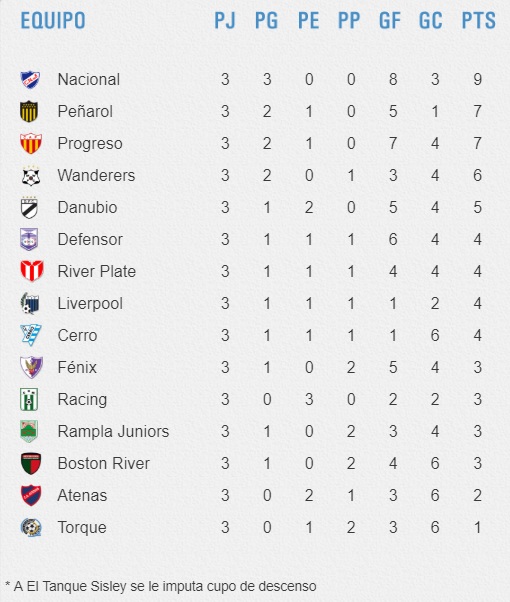Click the EQUIPO column header
Screen dimensions: 510x602
pyautogui.click(x=53, y=21)
